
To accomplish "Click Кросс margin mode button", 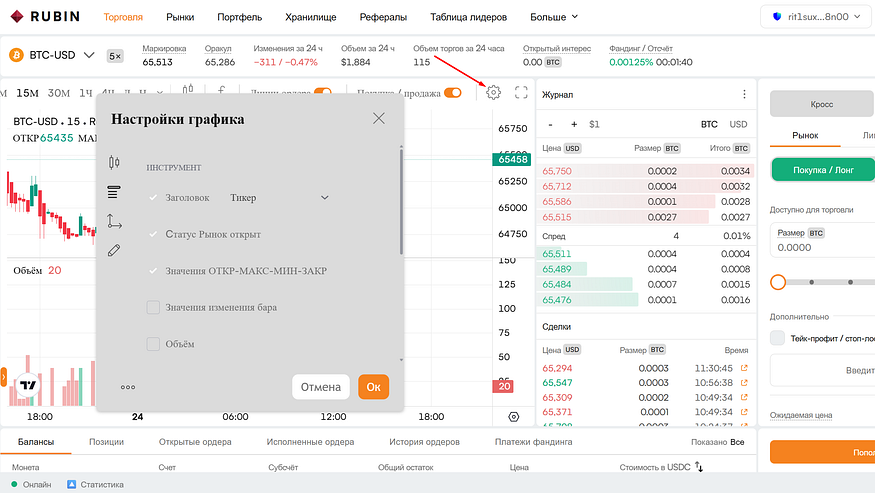I will 821,104.
